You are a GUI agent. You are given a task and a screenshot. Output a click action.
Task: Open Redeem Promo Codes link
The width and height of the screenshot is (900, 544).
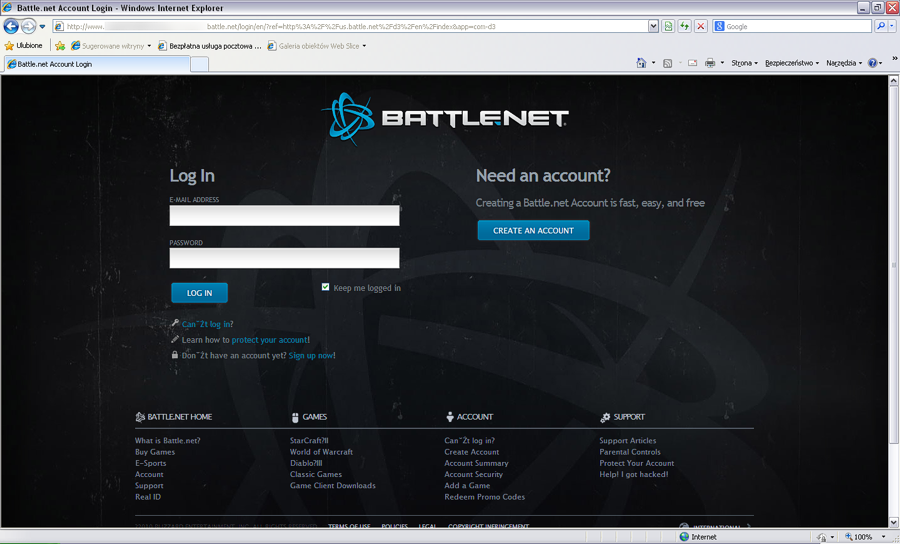tap(484, 497)
